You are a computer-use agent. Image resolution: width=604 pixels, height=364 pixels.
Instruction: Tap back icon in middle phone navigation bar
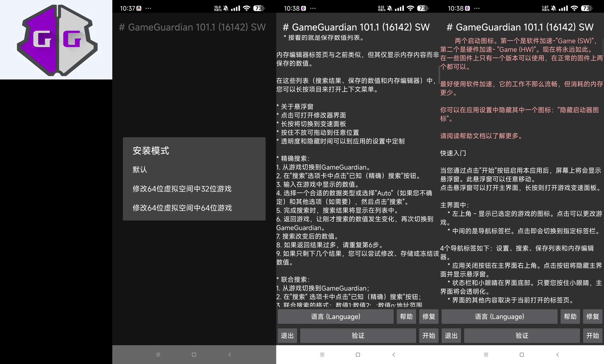pyautogui.click(x=394, y=355)
